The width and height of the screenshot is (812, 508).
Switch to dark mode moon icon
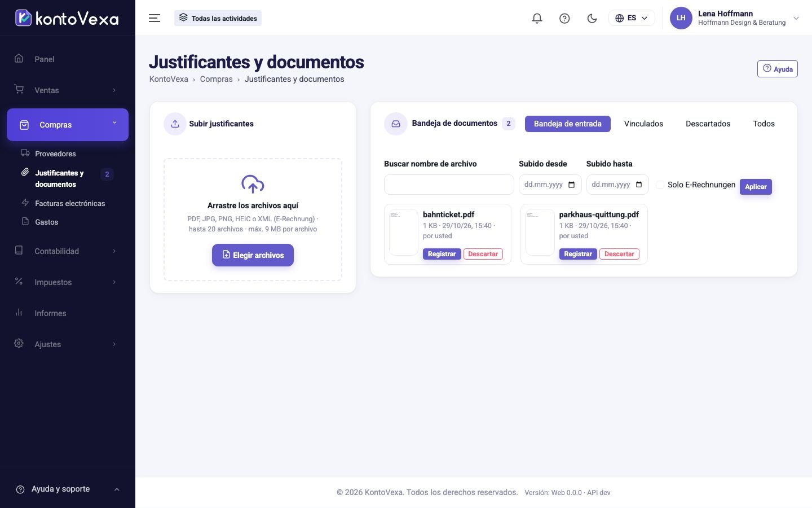coord(592,18)
